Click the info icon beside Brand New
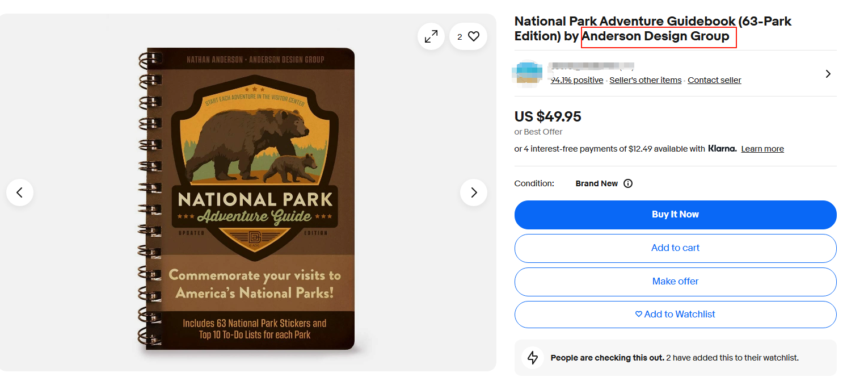This screenshot has width=868, height=381. tap(628, 183)
